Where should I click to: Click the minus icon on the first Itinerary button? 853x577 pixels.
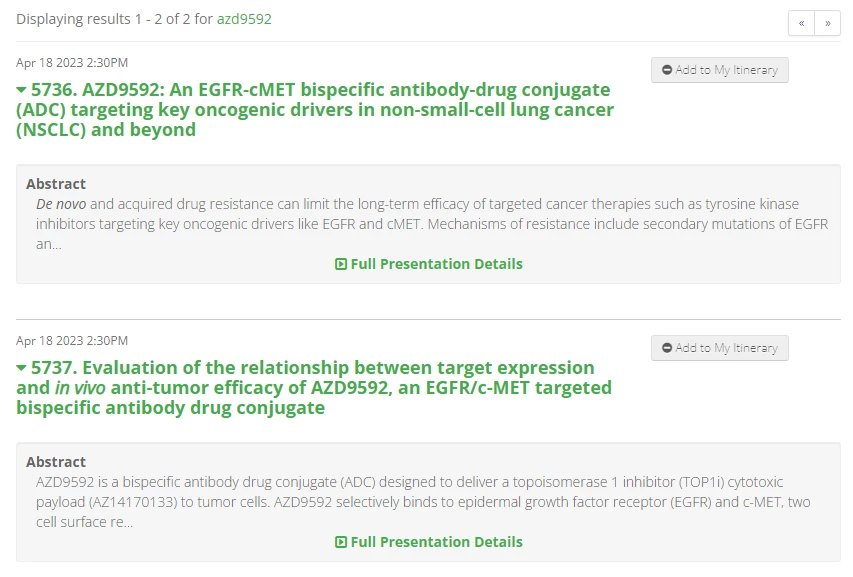click(667, 70)
